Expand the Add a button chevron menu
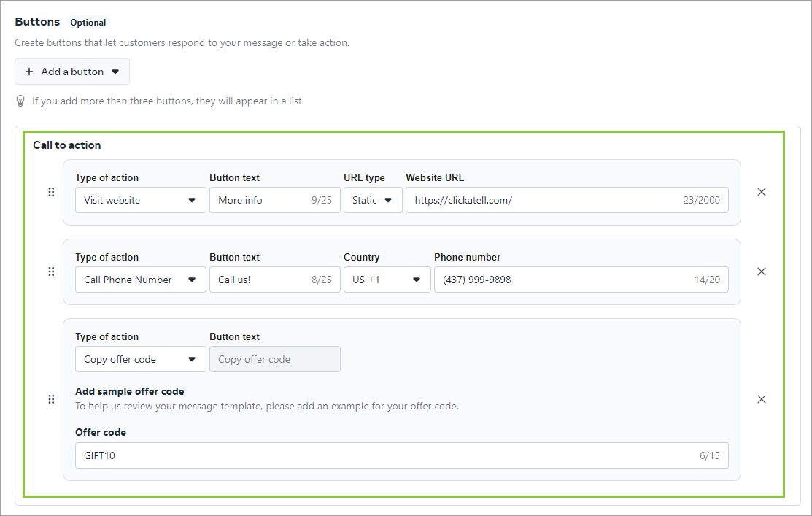The image size is (812, 516). pos(115,72)
